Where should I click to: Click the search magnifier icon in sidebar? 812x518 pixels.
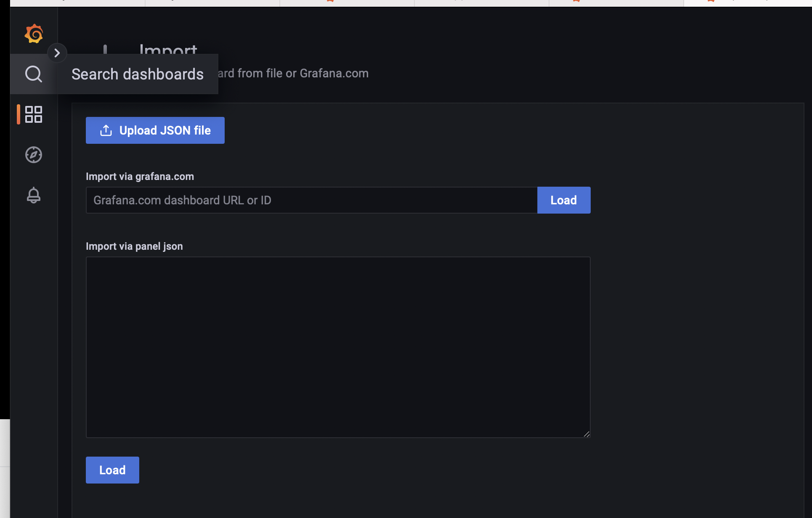34,74
